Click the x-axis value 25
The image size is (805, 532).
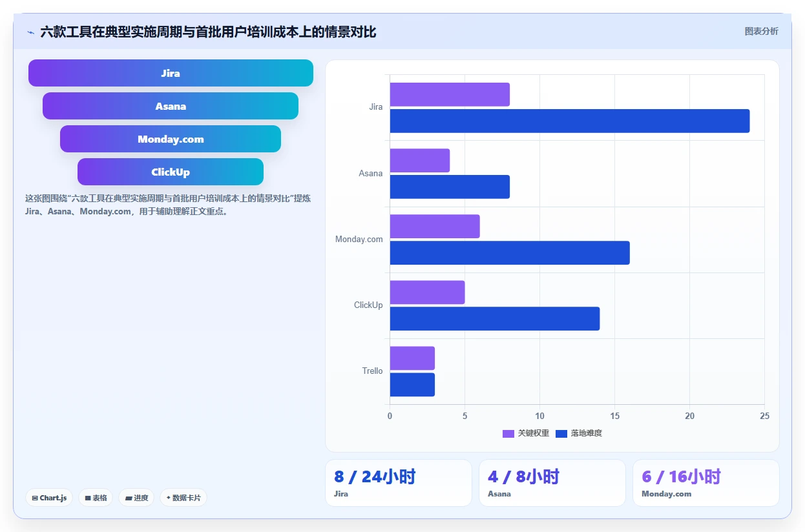point(765,416)
